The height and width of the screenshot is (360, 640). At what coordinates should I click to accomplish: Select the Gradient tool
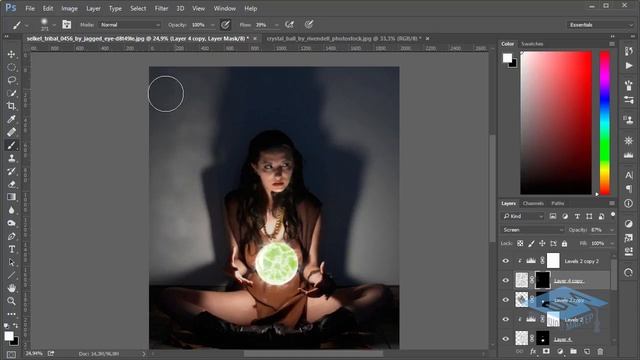tap(11, 197)
